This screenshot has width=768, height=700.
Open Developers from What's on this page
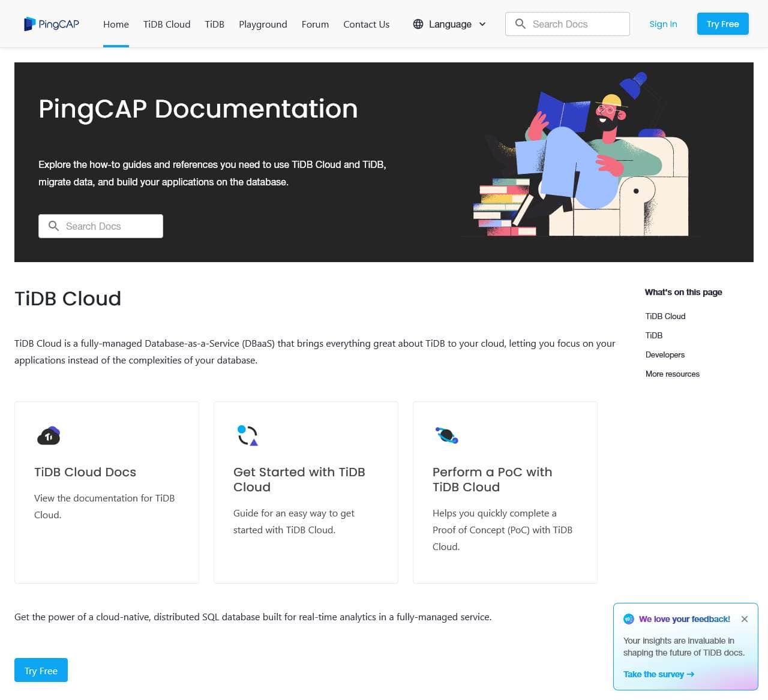coord(665,354)
